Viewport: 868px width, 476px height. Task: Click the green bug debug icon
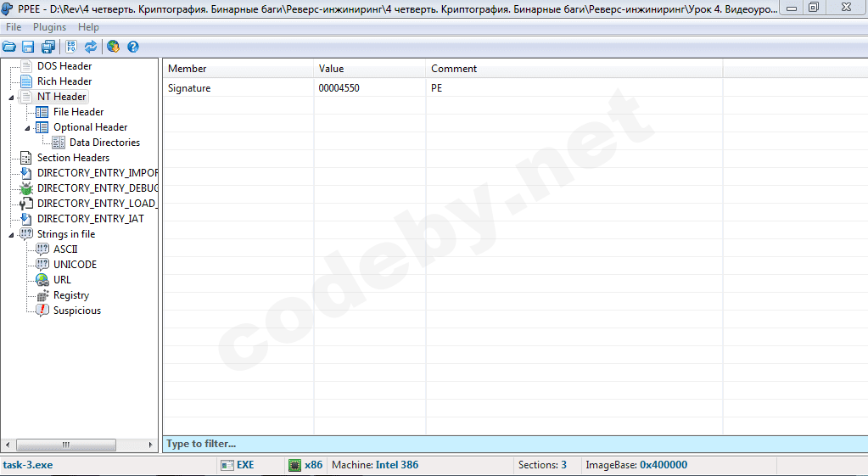[x=26, y=188]
